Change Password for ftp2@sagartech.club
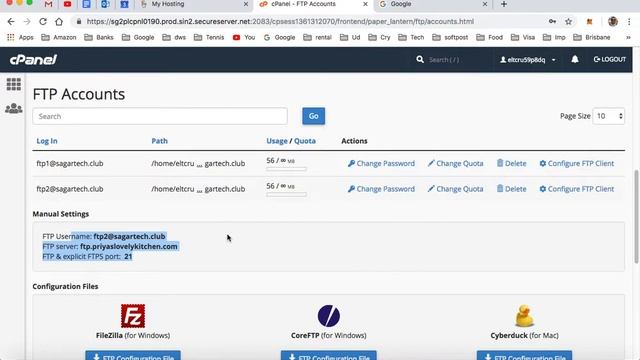The height and width of the screenshot is (360, 640). 381,189
